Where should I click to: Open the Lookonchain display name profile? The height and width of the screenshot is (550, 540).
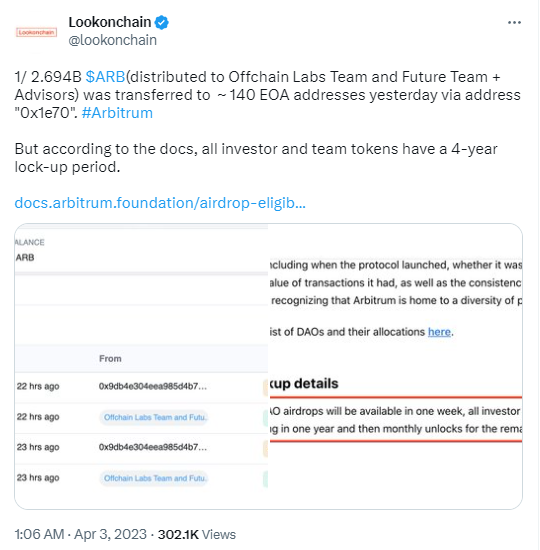(109, 22)
